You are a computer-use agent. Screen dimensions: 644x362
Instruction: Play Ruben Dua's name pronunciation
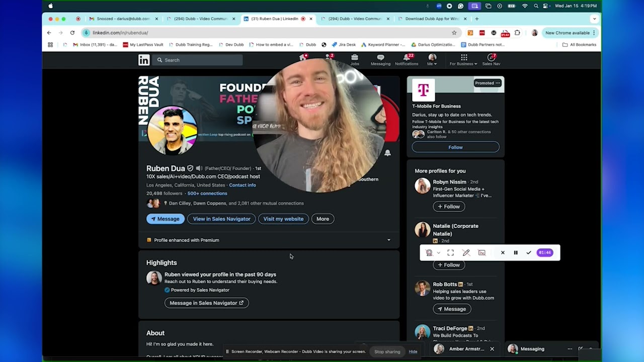coord(199,168)
